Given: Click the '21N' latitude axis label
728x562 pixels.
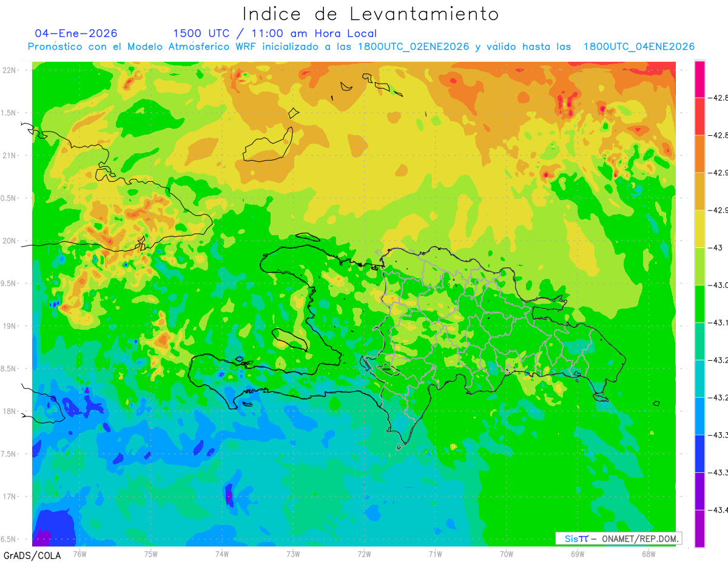Looking at the screenshot, I should [10, 156].
